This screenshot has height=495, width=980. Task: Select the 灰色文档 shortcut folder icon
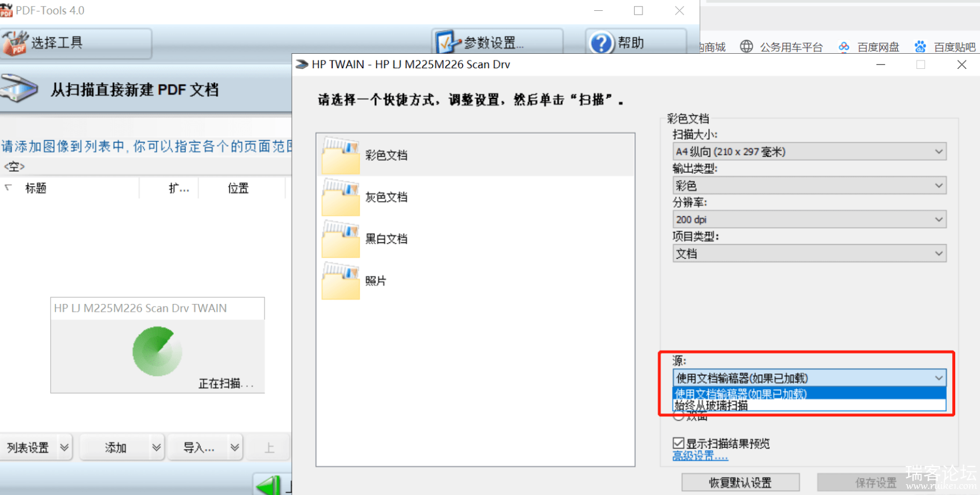tap(341, 197)
